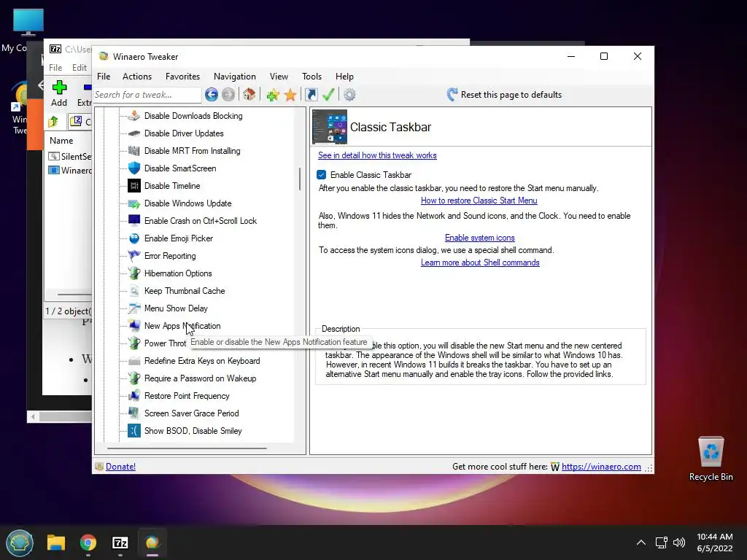Click the Donate! link
This screenshot has height=560, width=747.
[x=120, y=467]
